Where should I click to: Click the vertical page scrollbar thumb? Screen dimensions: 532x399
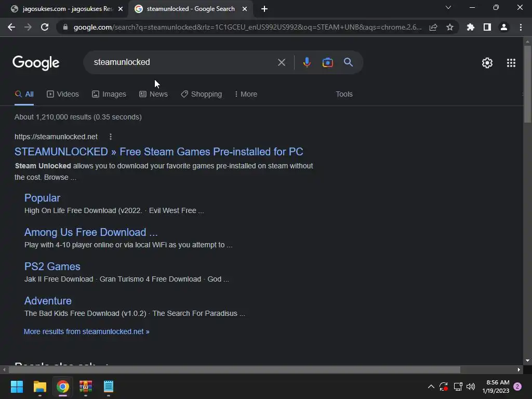point(527,84)
